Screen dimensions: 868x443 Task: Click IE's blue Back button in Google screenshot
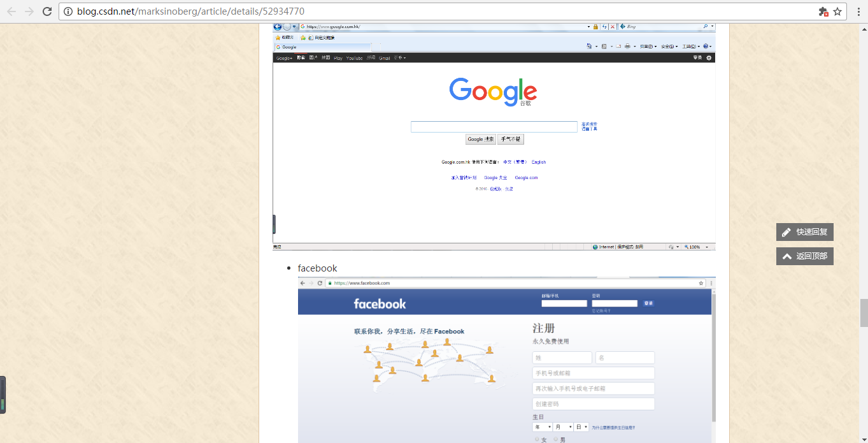point(277,27)
